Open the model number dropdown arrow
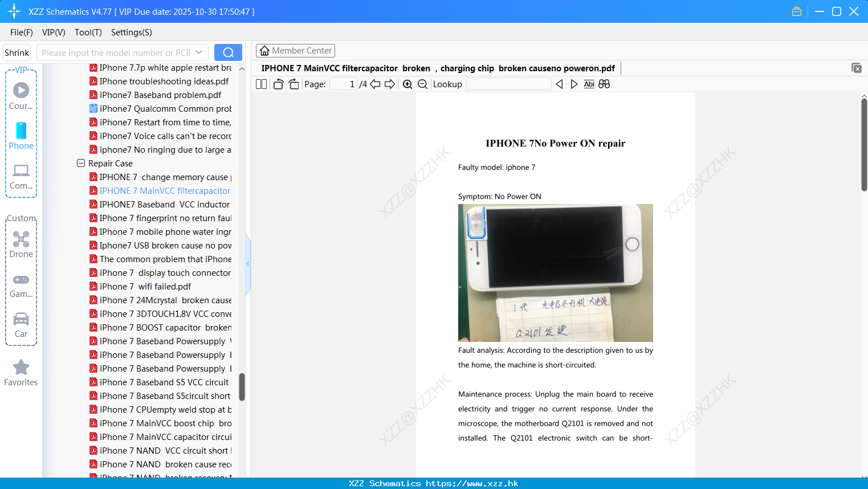Image resolution: width=868 pixels, height=489 pixels. pyautogui.click(x=199, y=52)
